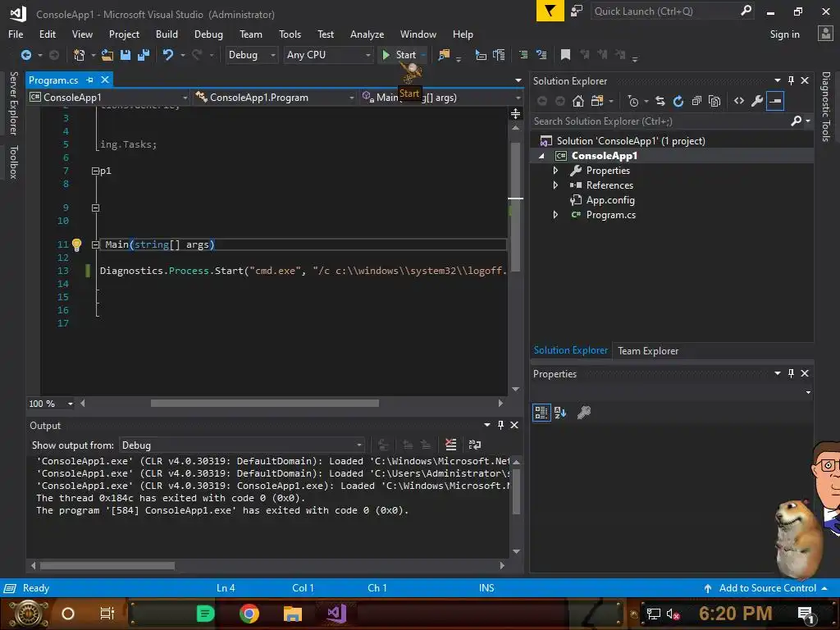Toggle auto-hide pin on the Output panel
840x630 pixels.
point(501,425)
